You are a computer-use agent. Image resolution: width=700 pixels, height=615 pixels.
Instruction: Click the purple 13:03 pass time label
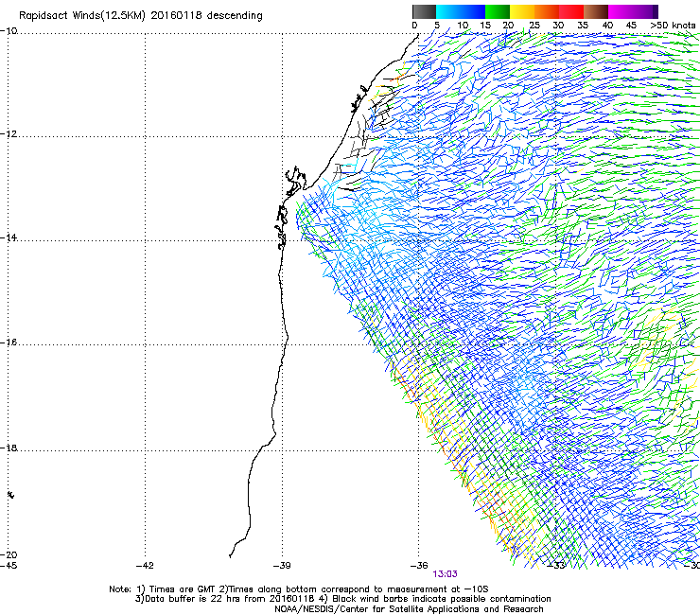(446, 574)
